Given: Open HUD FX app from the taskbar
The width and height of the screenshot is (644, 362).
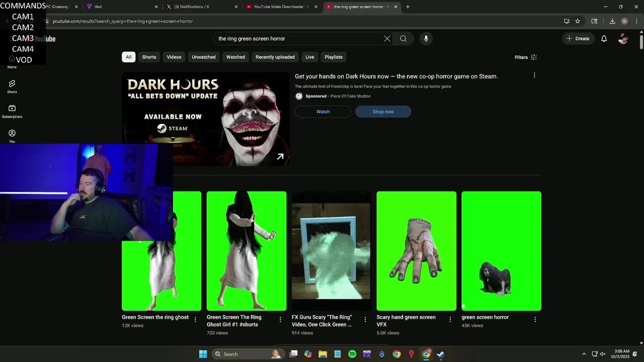Looking at the screenshot, I should pos(367,354).
